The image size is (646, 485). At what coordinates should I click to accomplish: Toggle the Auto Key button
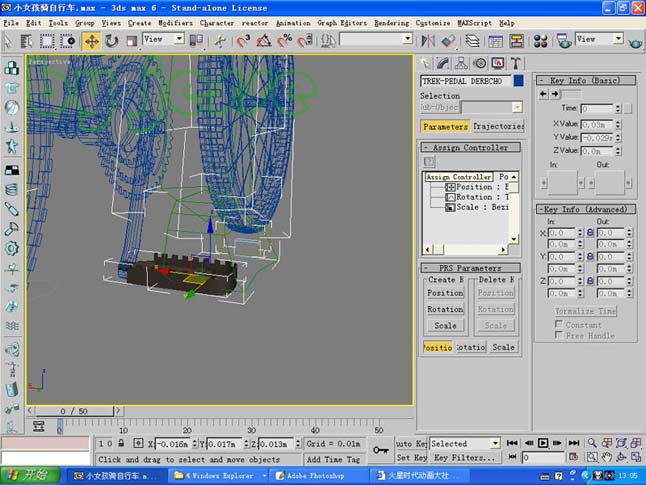pyautogui.click(x=411, y=443)
